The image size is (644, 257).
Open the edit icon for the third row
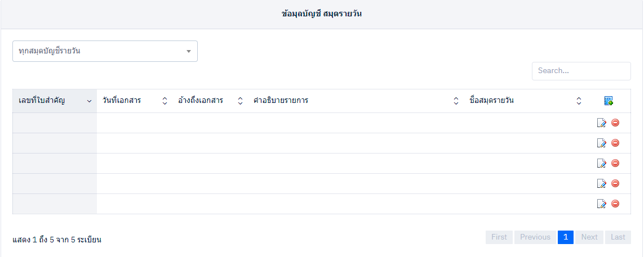[x=601, y=164]
